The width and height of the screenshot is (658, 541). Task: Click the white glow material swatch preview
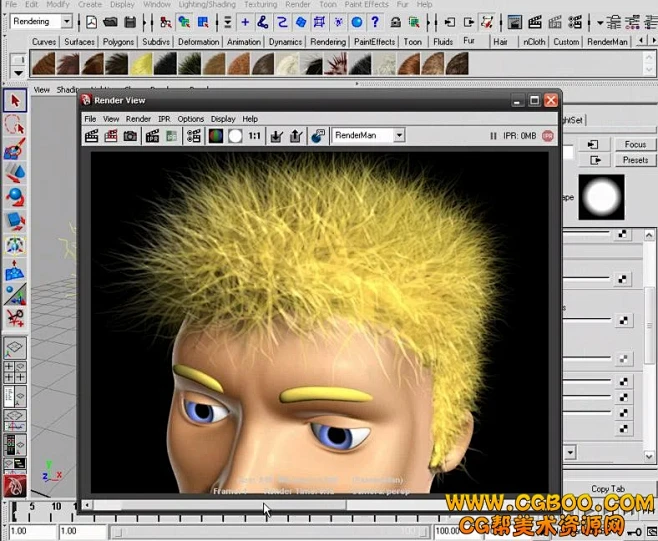[x=601, y=197]
